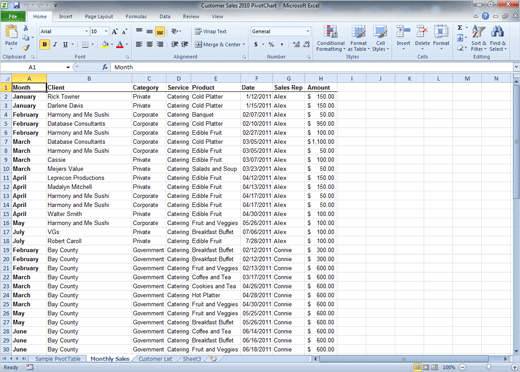Screen dimensions: 520x372
Task: Open Find & Select menu
Action: (x=498, y=38)
